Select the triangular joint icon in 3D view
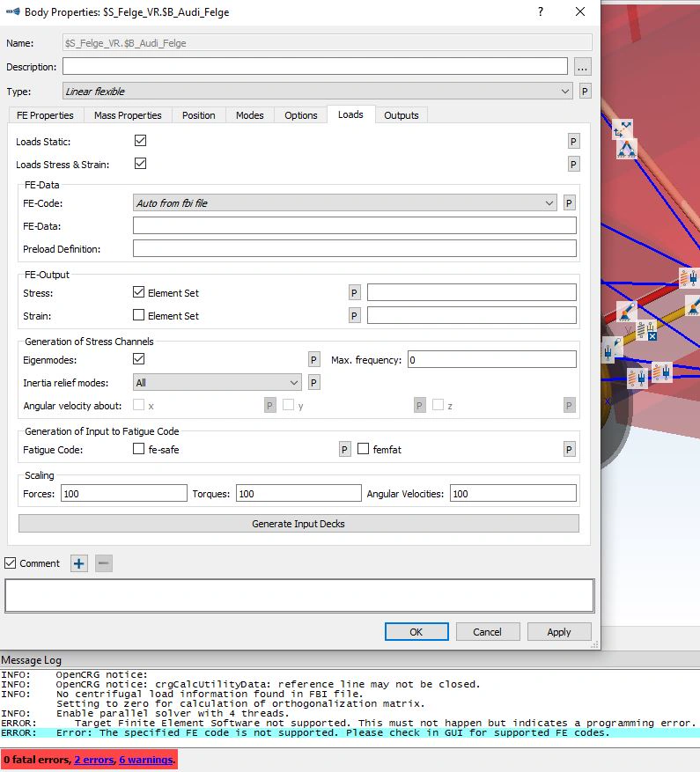Screen dimensions: 700x772 [x=627, y=149]
